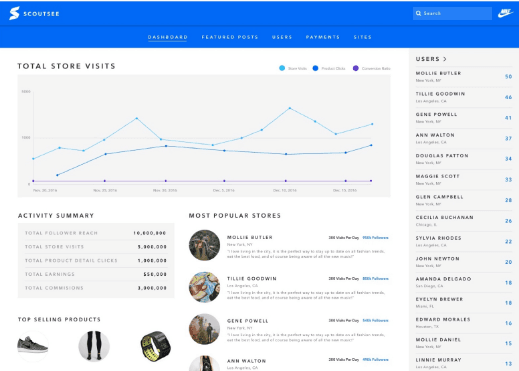Open the Payments tab
519x371 pixels.
[323, 37]
